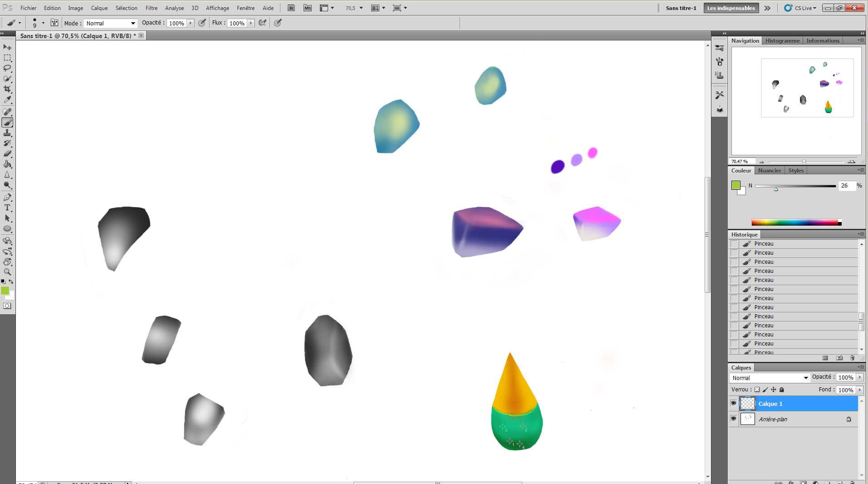This screenshot has height=484, width=868.
Task: Open the Filtre menu
Action: point(151,8)
